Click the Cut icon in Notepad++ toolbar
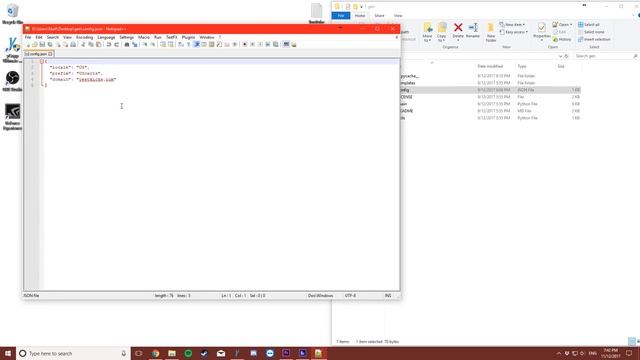The height and width of the screenshot is (360, 640). click(83, 44)
